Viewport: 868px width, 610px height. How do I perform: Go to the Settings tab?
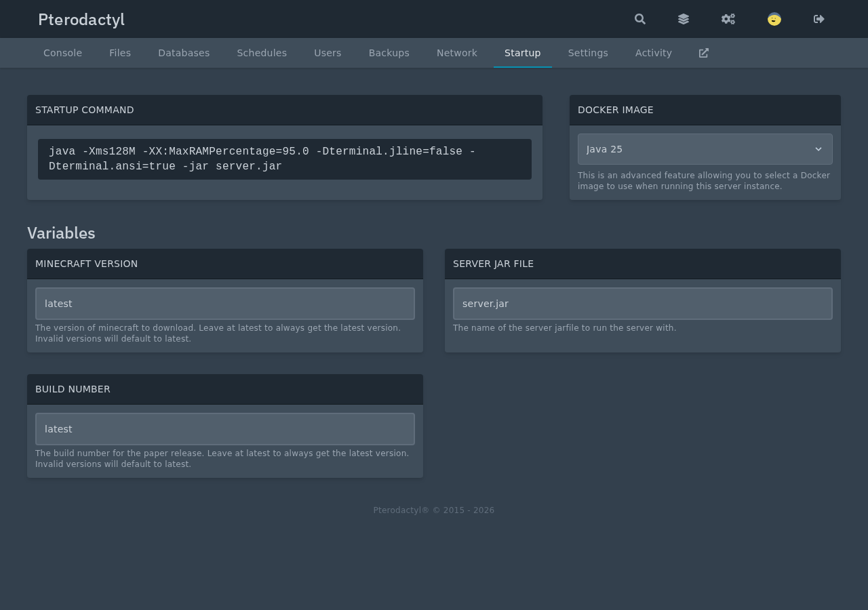[x=588, y=53]
